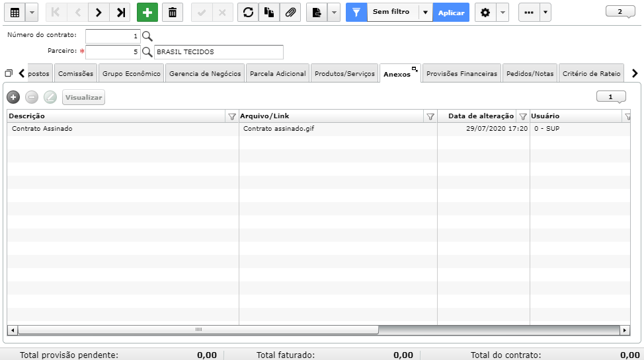Click the export document icon
This screenshot has width=644, height=360.
[x=317, y=13]
